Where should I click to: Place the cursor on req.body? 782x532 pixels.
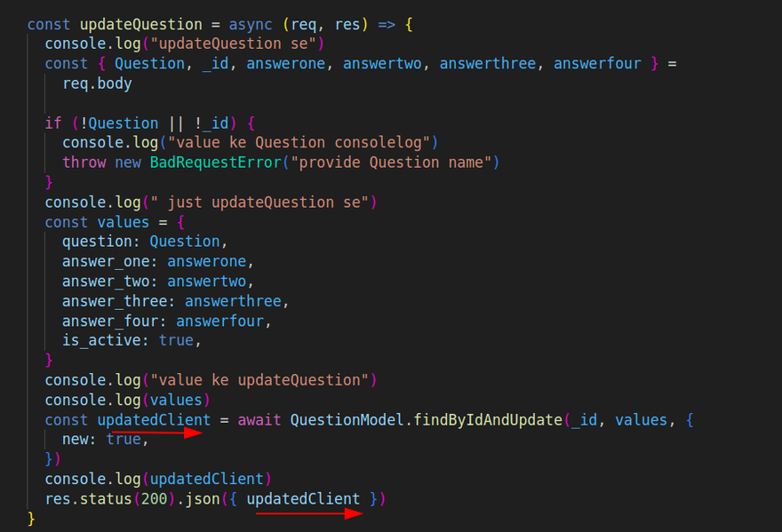(97, 83)
